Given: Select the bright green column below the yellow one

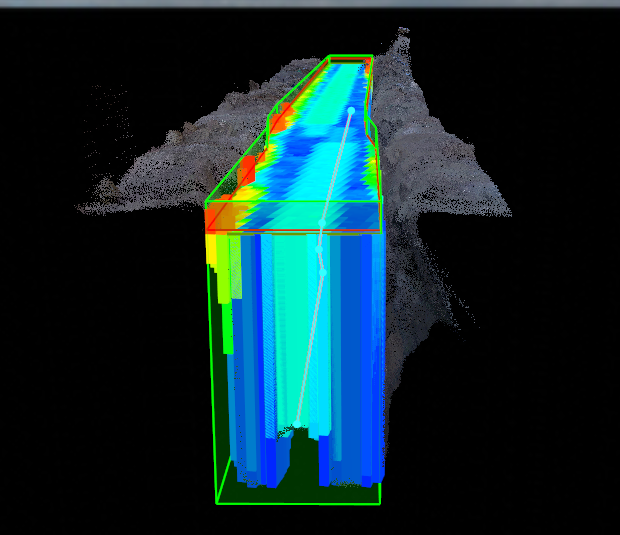Looking at the screenshot, I should [x=227, y=320].
